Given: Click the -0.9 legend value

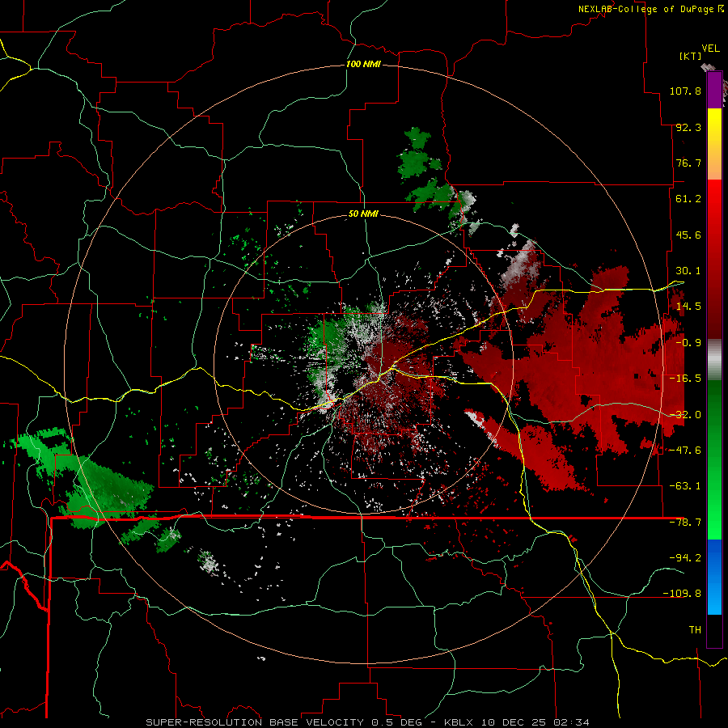Looking at the screenshot, I should (x=688, y=343).
